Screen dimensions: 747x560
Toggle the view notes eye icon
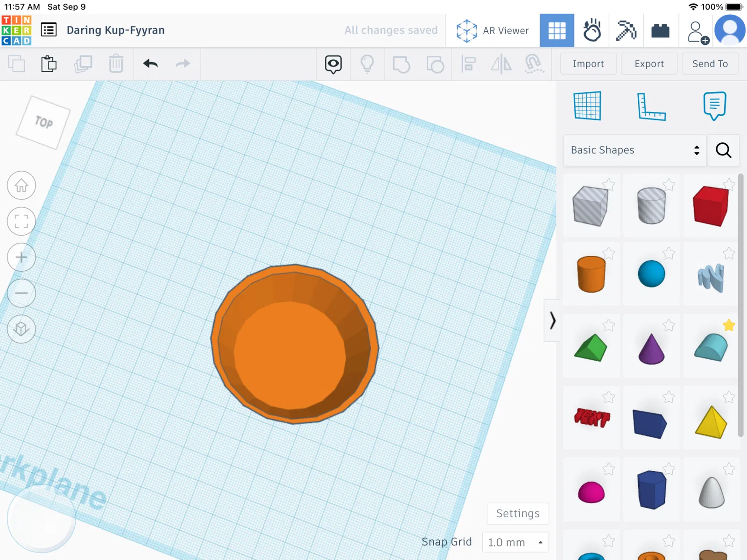(x=333, y=64)
